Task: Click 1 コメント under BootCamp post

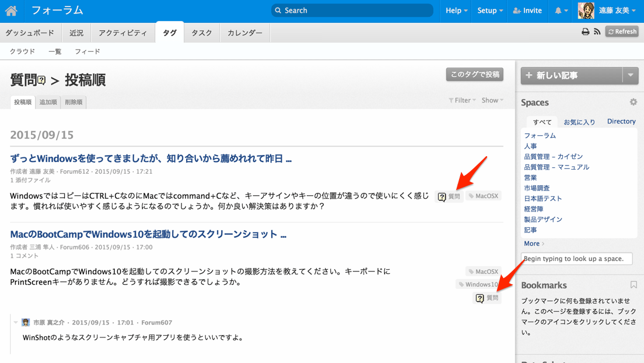Action: [24, 256]
